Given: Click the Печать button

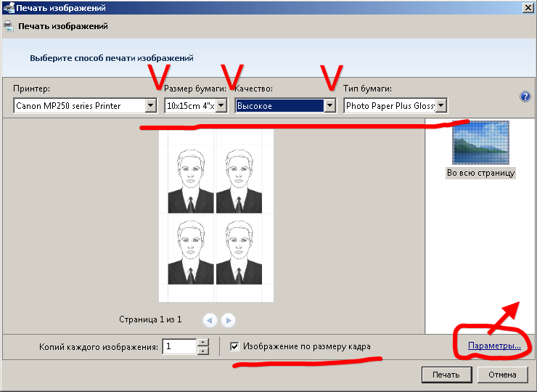Looking at the screenshot, I should point(446,375).
